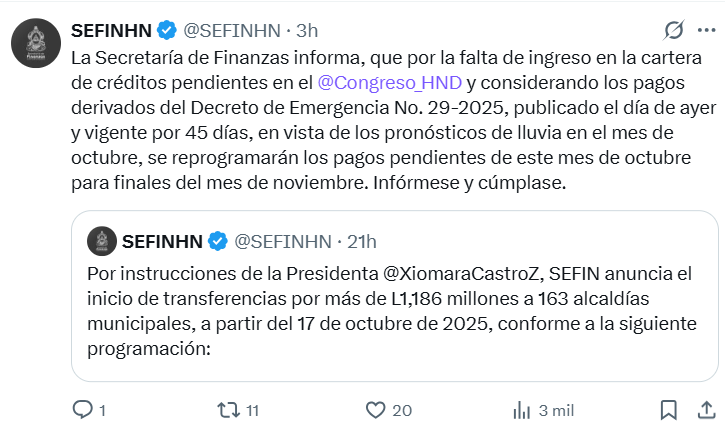This screenshot has width=725, height=435.
Task: Click the 21h timestamp in the quoted post
Action: click(x=359, y=241)
